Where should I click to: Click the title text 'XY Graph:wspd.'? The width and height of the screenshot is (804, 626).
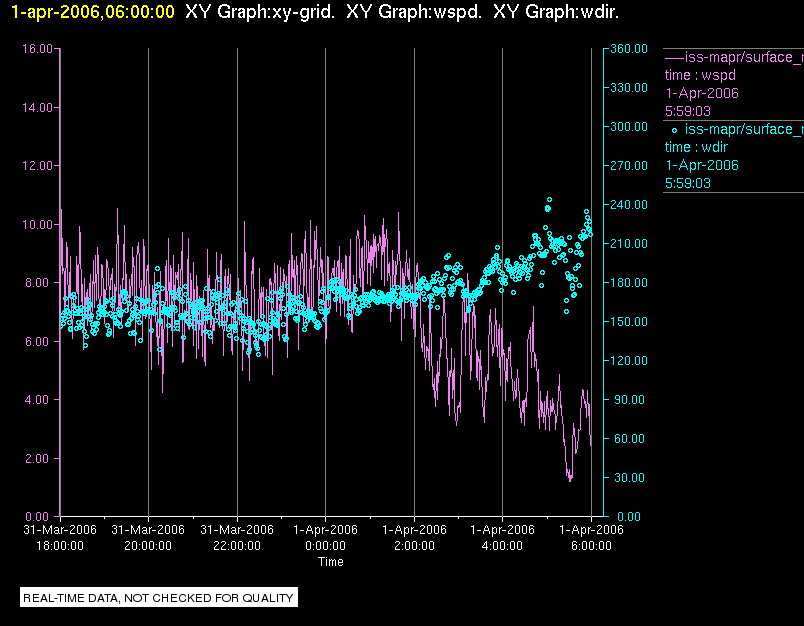click(414, 12)
